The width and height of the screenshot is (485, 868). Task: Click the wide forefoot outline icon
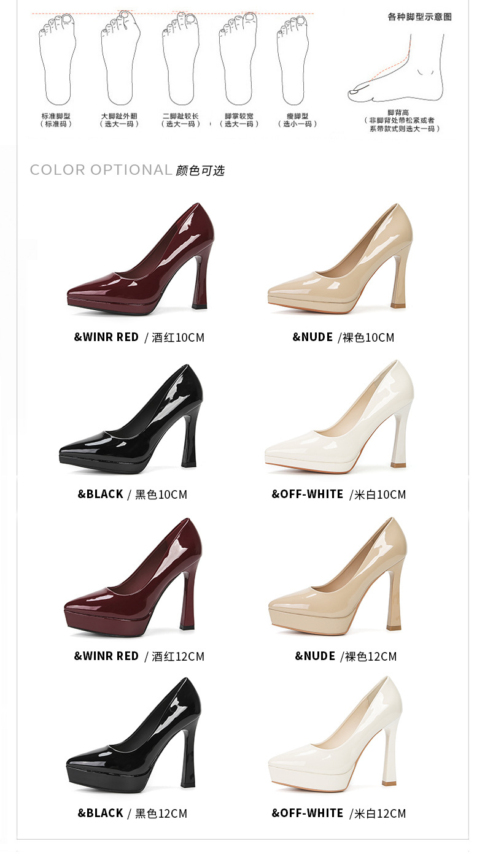[239, 60]
